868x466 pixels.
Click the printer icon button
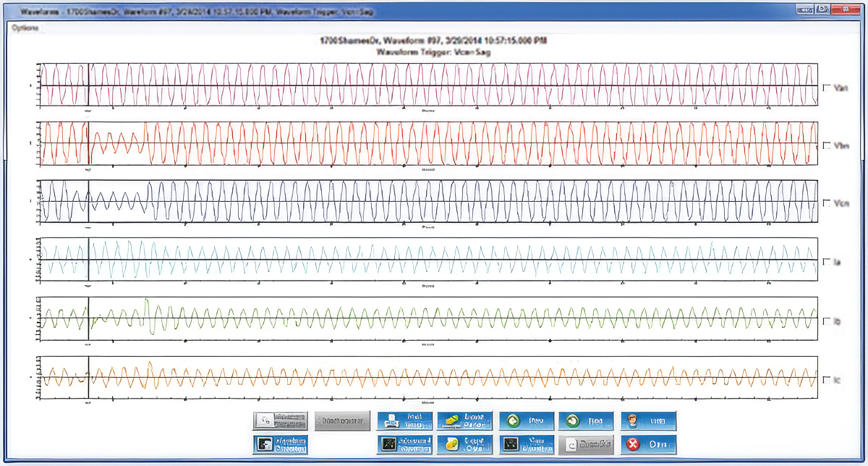[406, 421]
